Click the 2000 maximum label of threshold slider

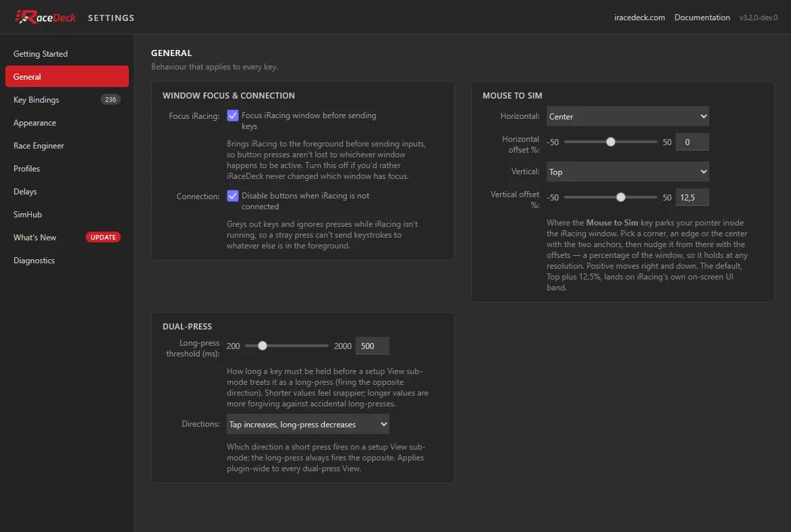click(343, 346)
